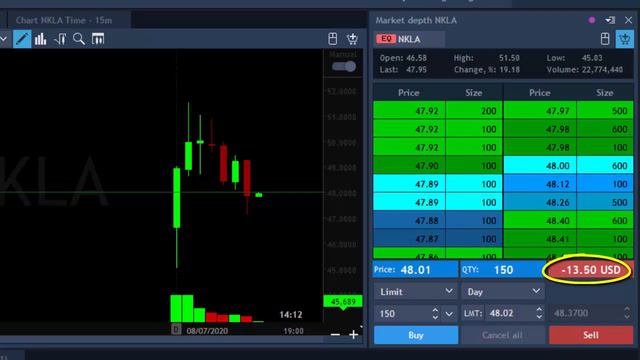The width and height of the screenshot is (640, 360).
Task: Toggle the Manual scale switch on chart
Action: click(344, 67)
